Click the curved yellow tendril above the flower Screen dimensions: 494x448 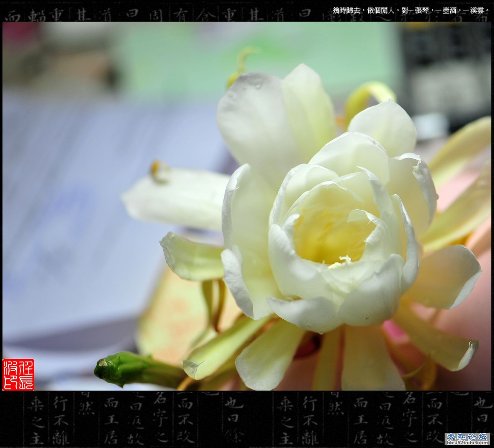(x=241, y=62)
